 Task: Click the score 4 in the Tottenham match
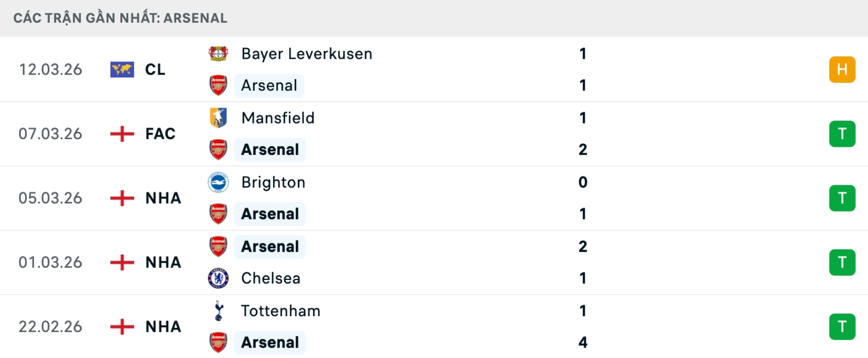pos(583,342)
